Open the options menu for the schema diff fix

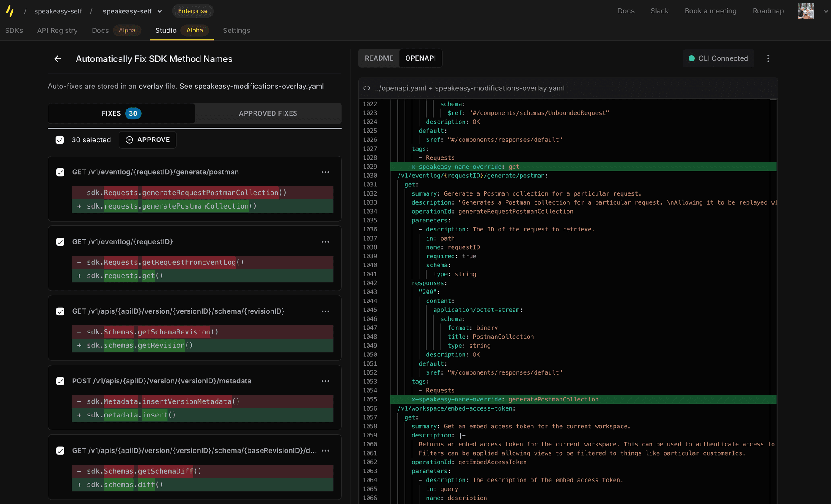pos(325,451)
